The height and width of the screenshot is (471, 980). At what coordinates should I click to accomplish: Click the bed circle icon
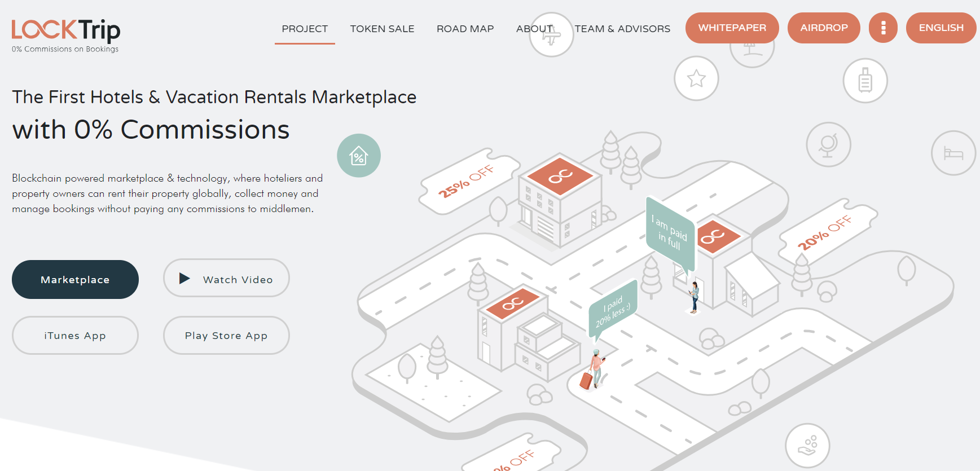(x=953, y=153)
